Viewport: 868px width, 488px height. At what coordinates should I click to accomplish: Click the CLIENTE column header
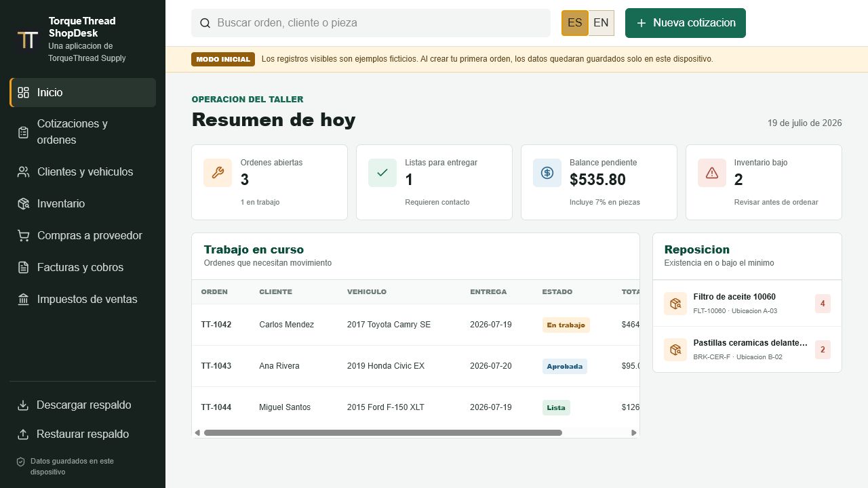[x=275, y=292]
